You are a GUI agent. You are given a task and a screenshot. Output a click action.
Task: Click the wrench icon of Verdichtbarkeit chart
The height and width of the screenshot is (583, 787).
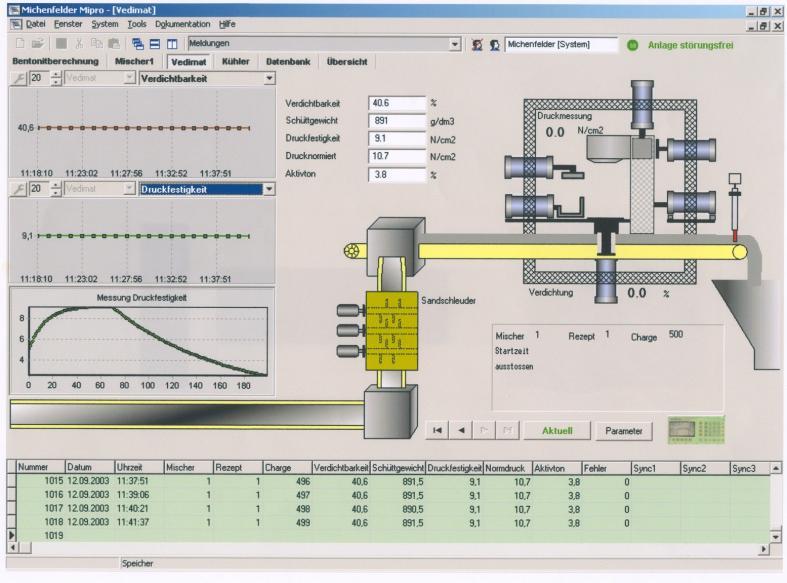tap(19, 78)
